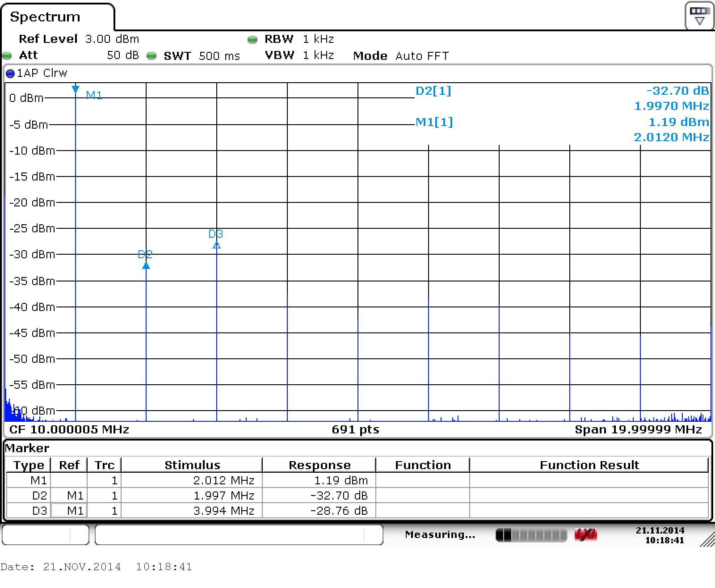This screenshot has height=588, width=715.
Task: Click the 1.19 dBm response cell
Action: click(320, 480)
